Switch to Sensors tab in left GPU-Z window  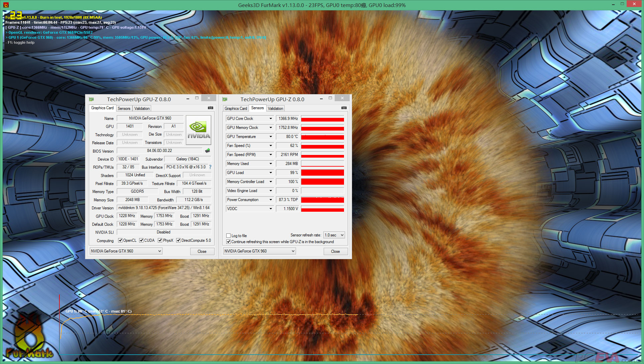[124, 109]
